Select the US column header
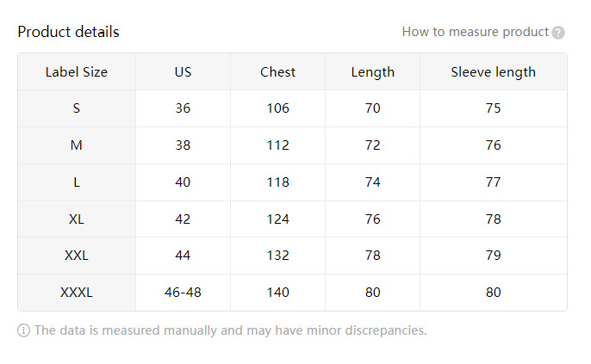This screenshot has height=364, width=591. coord(183,72)
